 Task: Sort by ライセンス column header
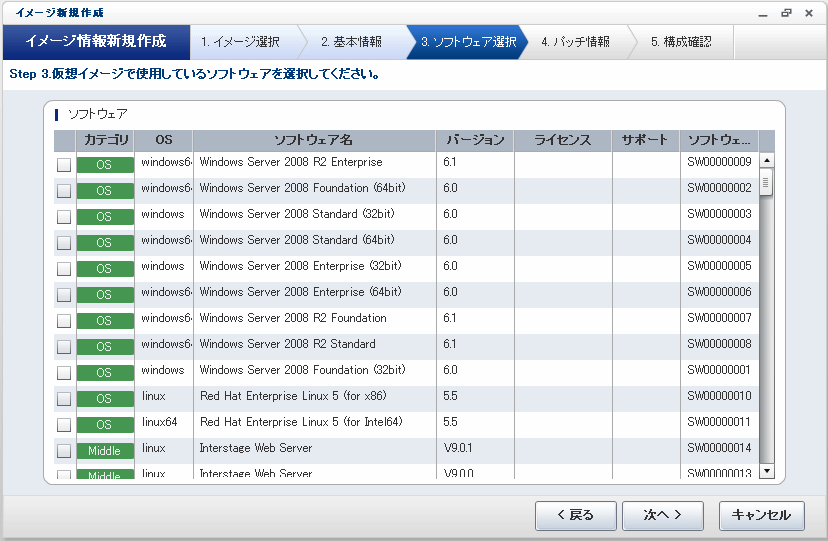563,140
